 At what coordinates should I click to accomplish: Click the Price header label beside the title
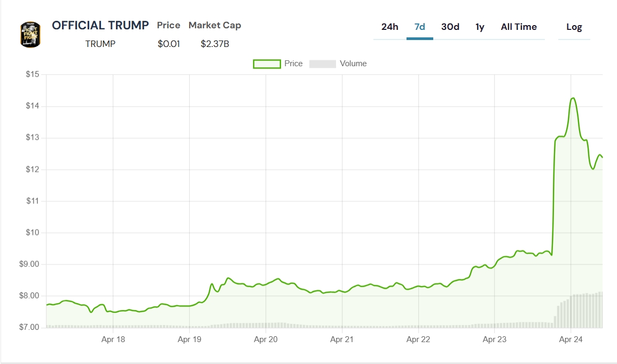(168, 25)
